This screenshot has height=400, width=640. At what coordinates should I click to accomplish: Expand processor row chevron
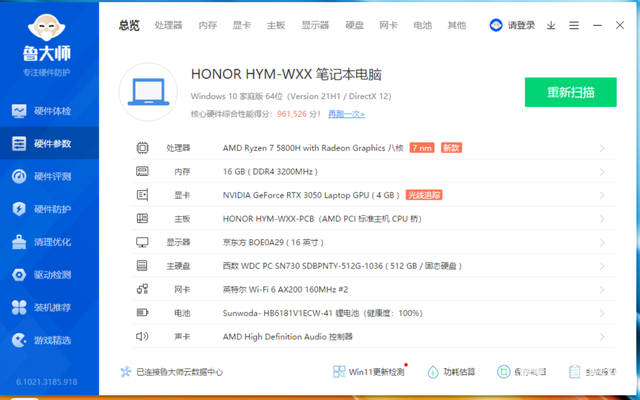coord(602,148)
